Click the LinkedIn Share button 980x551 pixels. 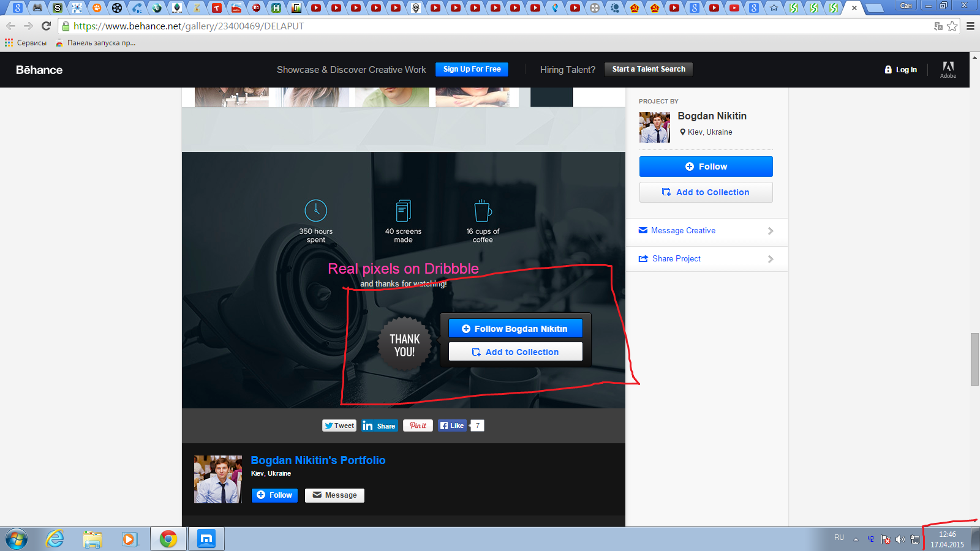click(x=380, y=425)
